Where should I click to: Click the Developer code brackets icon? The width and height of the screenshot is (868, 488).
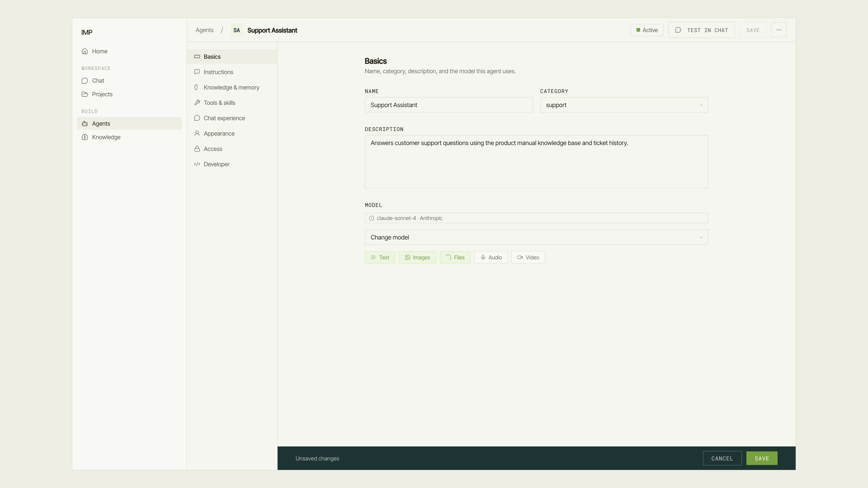pyautogui.click(x=197, y=164)
